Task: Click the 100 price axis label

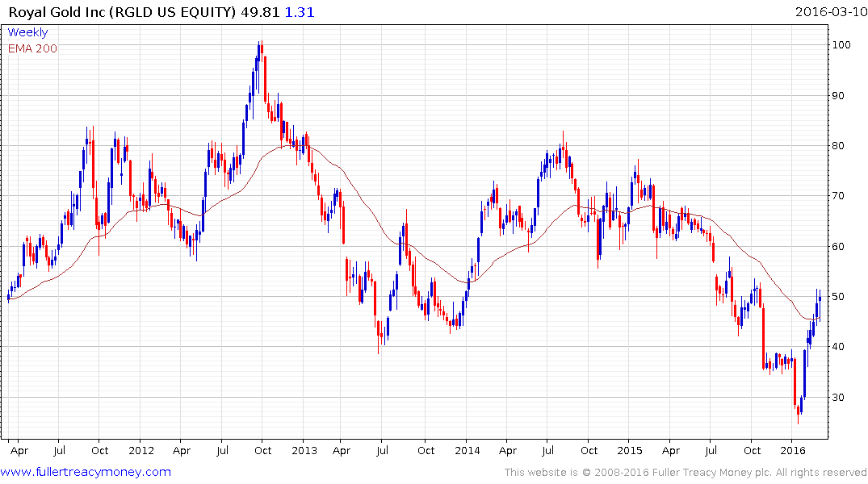Action: pos(841,45)
